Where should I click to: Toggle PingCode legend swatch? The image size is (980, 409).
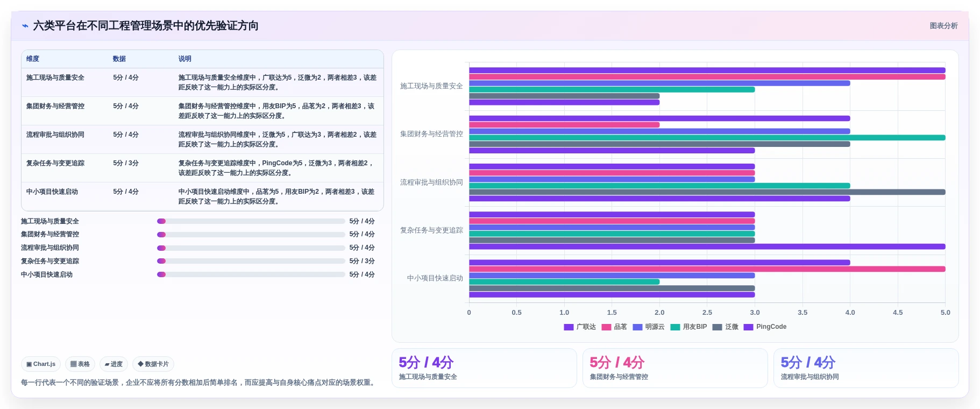pos(748,327)
